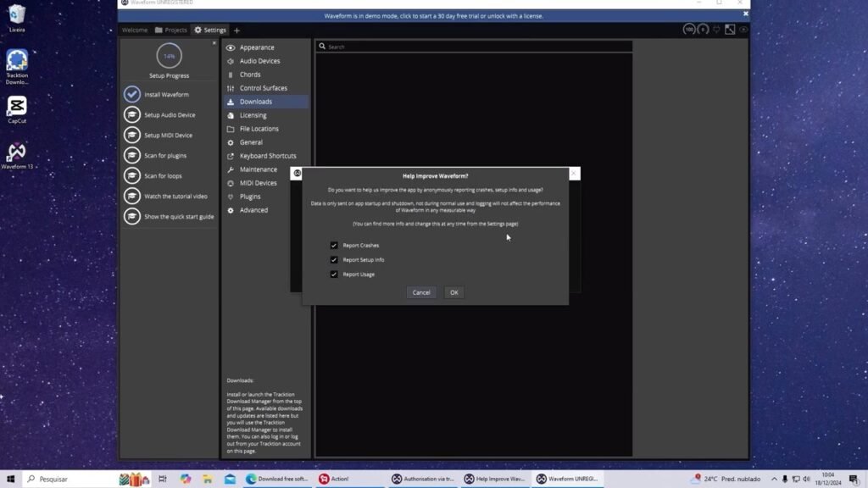Select the MIDI Devices icon

point(231,183)
